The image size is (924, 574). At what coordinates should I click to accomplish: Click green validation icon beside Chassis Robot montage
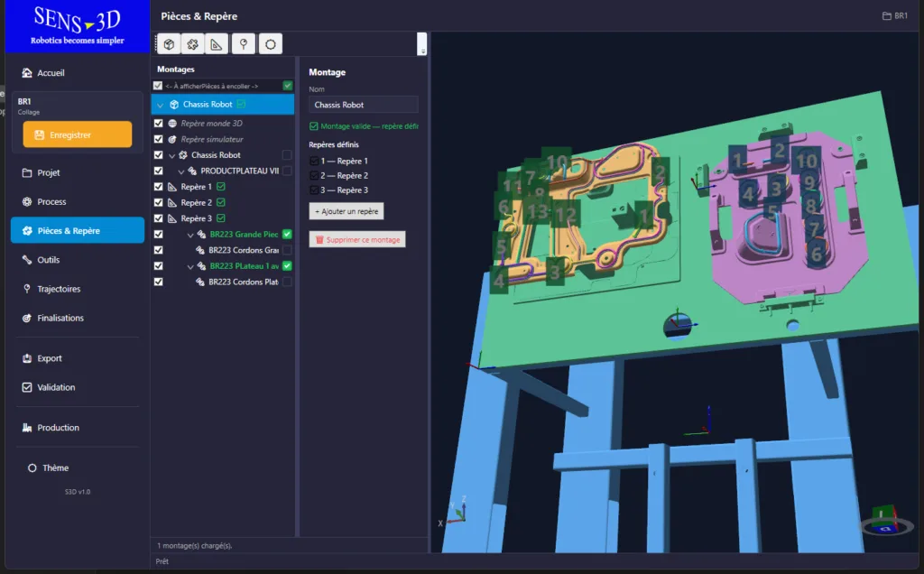[241, 105]
